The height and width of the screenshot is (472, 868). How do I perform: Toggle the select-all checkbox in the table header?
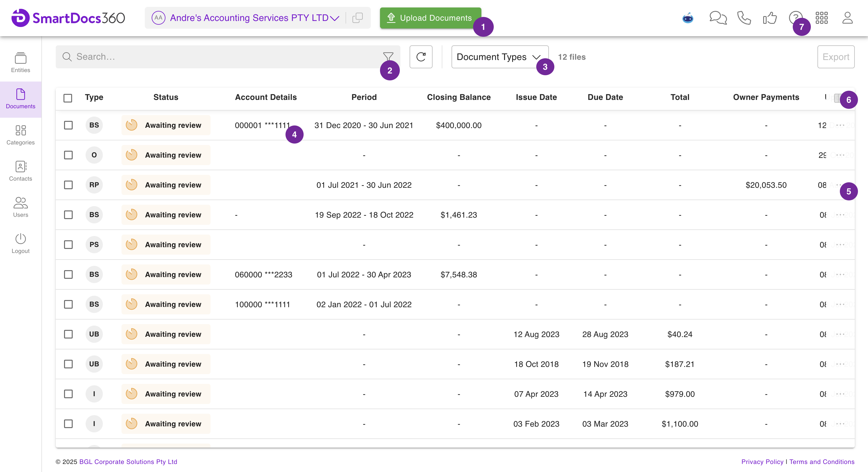(68, 98)
